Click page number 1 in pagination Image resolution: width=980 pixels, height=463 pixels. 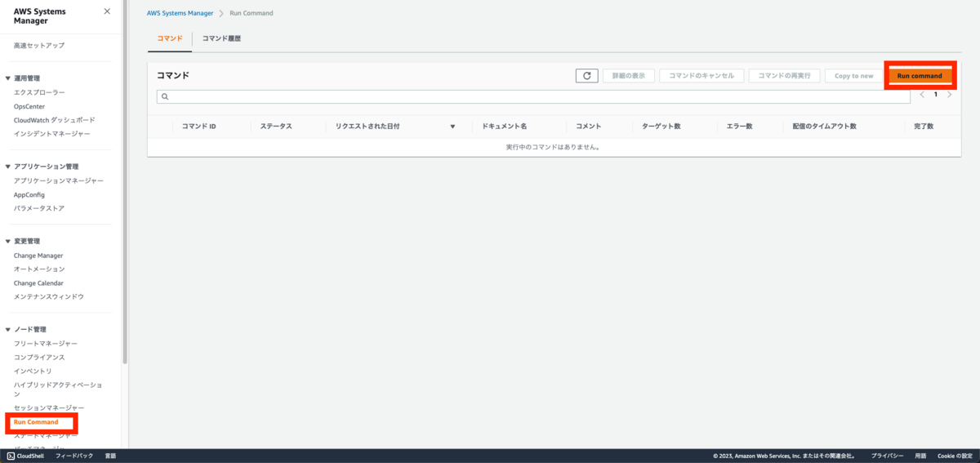point(936,95)
